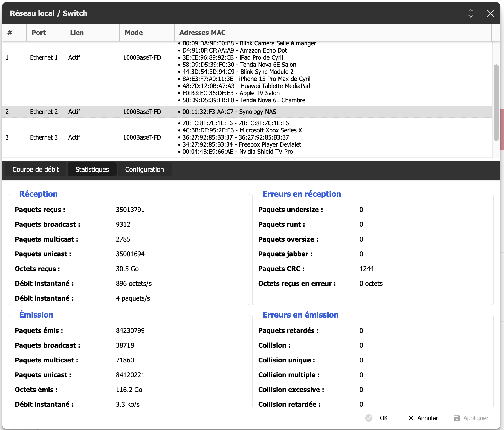Apply changes with the Appliquer button
Viewport: 504px width, 430px height.
click(471, 418)
